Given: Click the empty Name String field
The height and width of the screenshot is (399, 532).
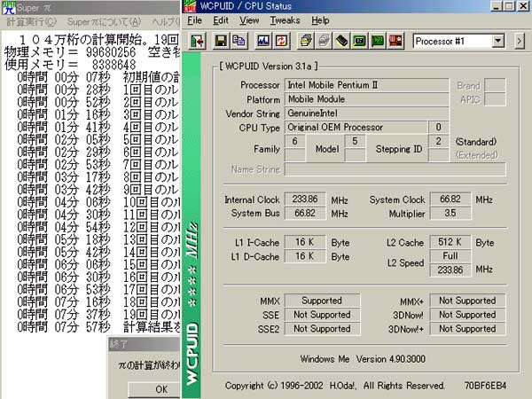Looking at the screenshot, I should tap(395, 169).
